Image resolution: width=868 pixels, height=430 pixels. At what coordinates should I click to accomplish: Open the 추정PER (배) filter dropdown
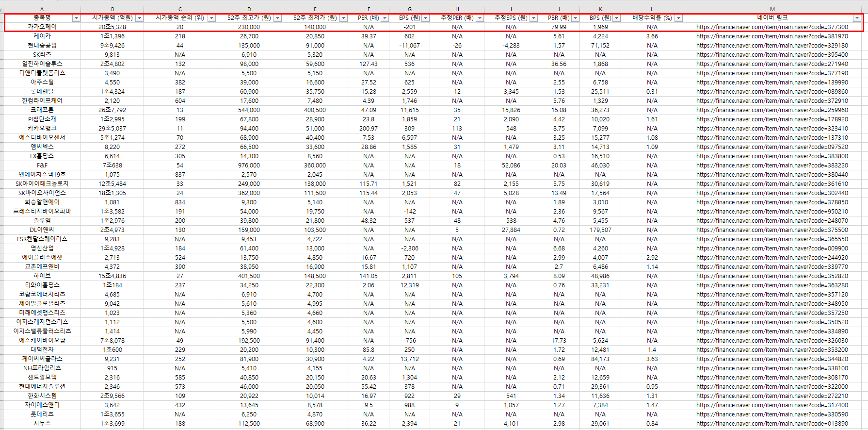click(x=480, y=18)
